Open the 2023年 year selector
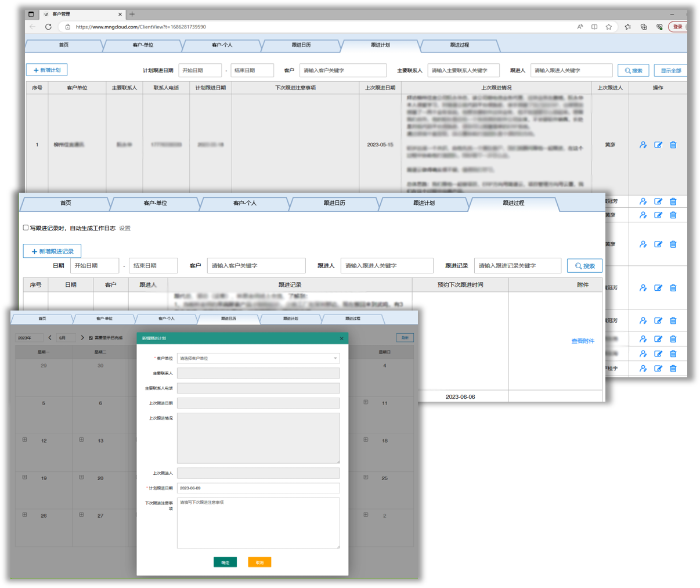This screenshot has width=700, height=588. point(29,338)
